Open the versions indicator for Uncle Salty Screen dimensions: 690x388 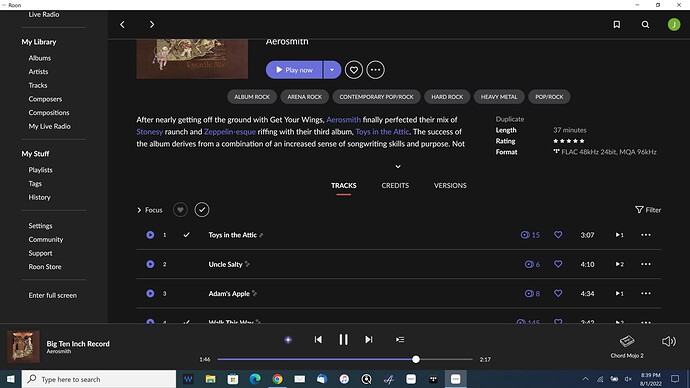(620, 264)
